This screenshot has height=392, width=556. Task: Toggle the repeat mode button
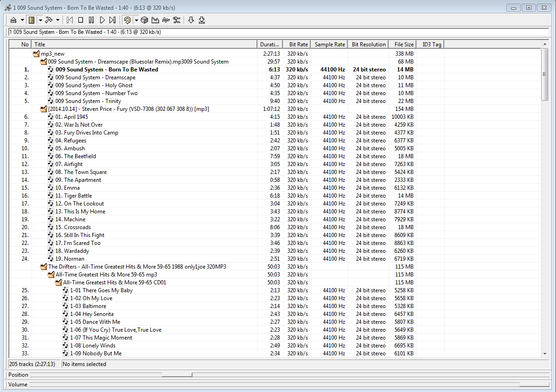128,20
